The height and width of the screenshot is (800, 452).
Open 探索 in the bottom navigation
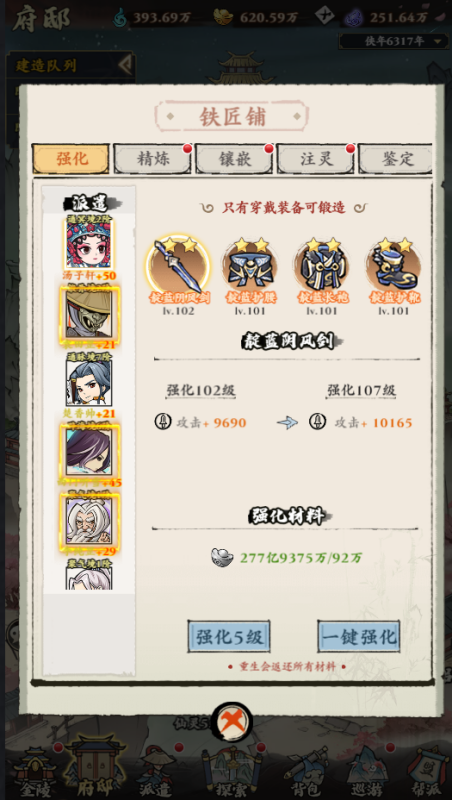[x=230, y=772]
